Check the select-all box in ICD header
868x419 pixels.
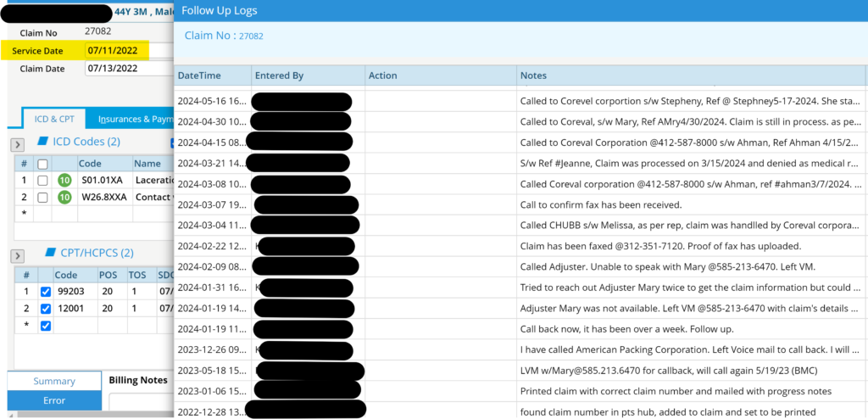pos(42,164)
